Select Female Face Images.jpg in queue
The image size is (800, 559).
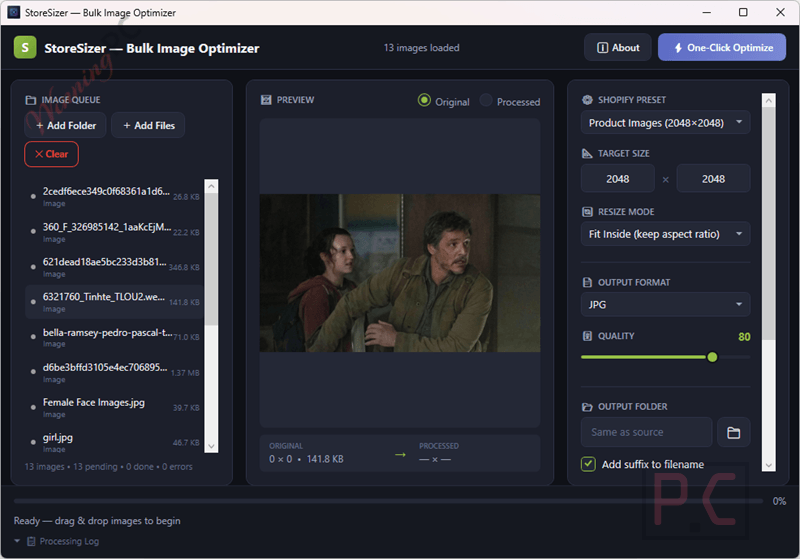pyautogui.click(x=115, y=408)
